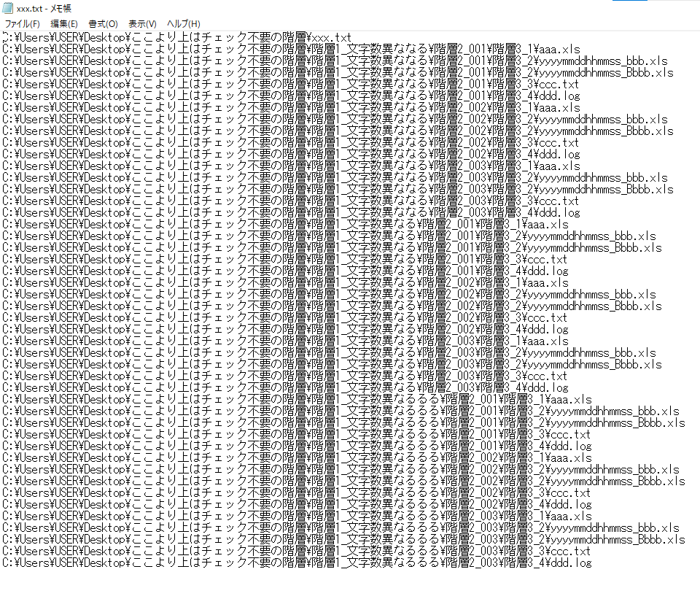Click line 文字数異ななる¥階層2_001¥階層3_4¥ddd.log
700x607 pixels.
291,95
